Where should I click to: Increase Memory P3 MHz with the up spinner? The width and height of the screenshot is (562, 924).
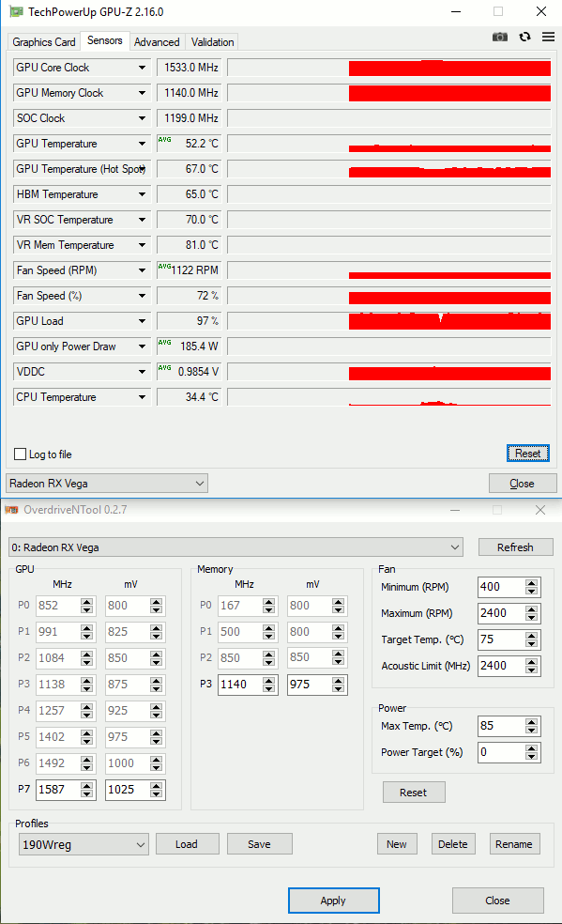[269, 681]
